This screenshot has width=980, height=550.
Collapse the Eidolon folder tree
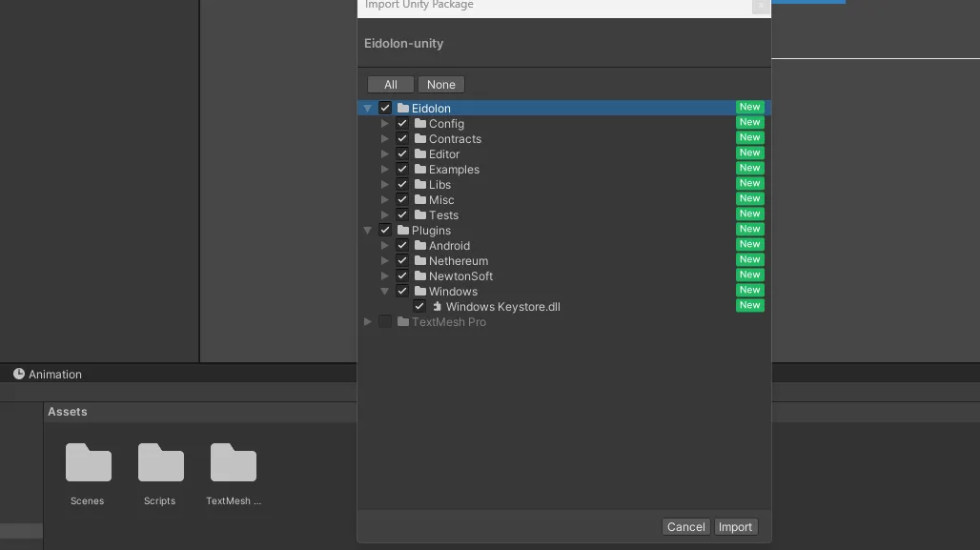click(x=368, y=109)
